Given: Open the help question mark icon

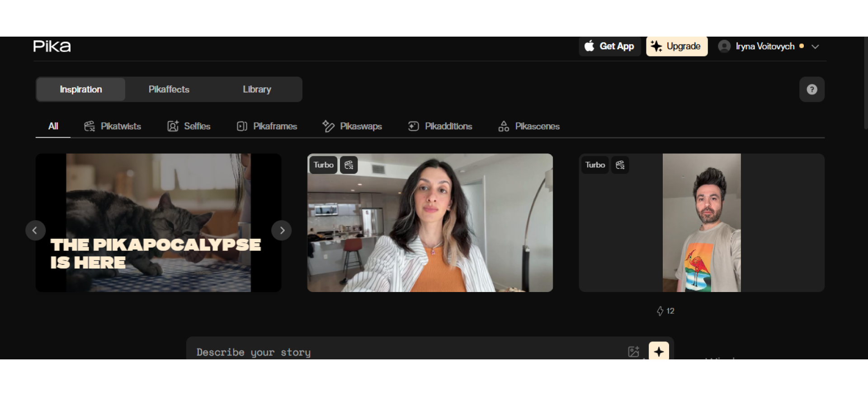Looking at the screenshot, I should (x=811, y=90).
